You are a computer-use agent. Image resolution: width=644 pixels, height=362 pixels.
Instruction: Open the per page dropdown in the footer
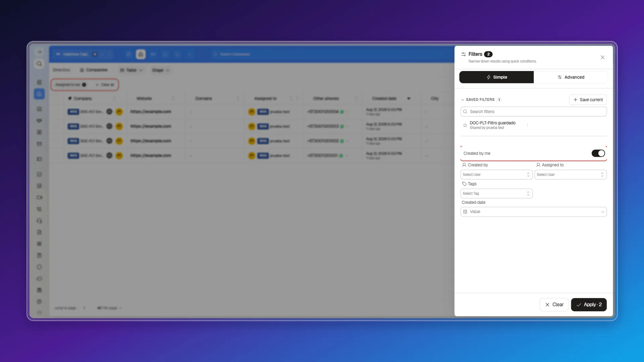(109, 308)
